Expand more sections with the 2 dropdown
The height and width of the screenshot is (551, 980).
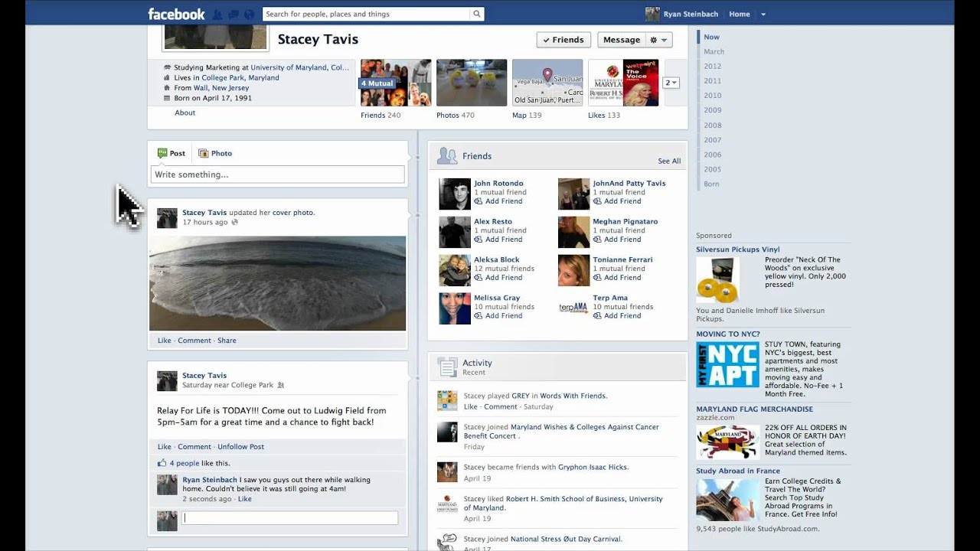point(671,83)
